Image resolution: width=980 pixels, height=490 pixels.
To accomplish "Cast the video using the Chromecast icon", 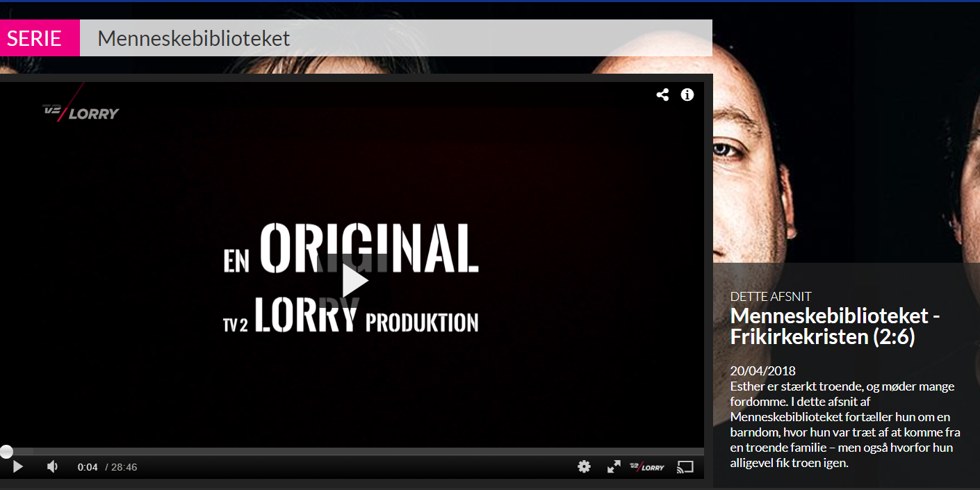I will coord(685,466).
